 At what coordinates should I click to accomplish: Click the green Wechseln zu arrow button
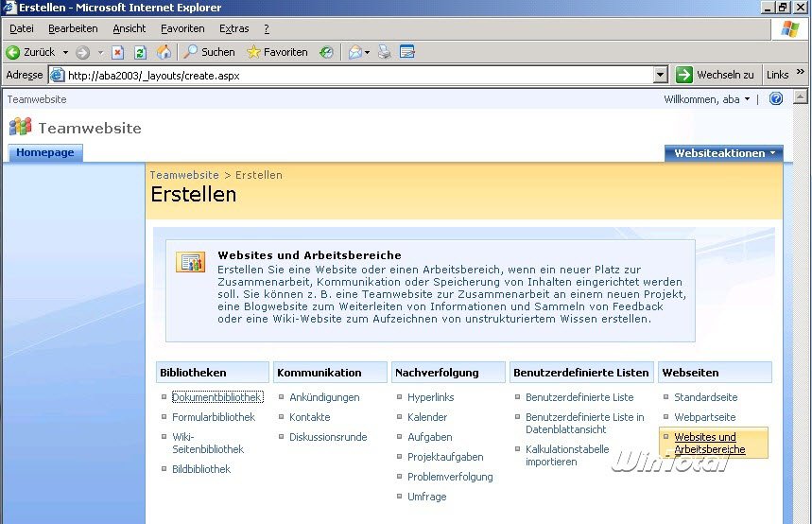click(x=683, y=75)
